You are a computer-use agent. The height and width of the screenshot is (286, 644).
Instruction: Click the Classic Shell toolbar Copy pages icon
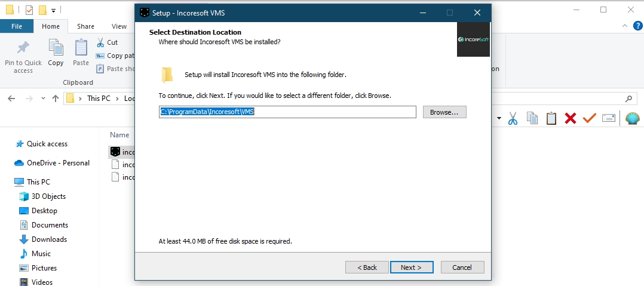[x=532, y=119]
